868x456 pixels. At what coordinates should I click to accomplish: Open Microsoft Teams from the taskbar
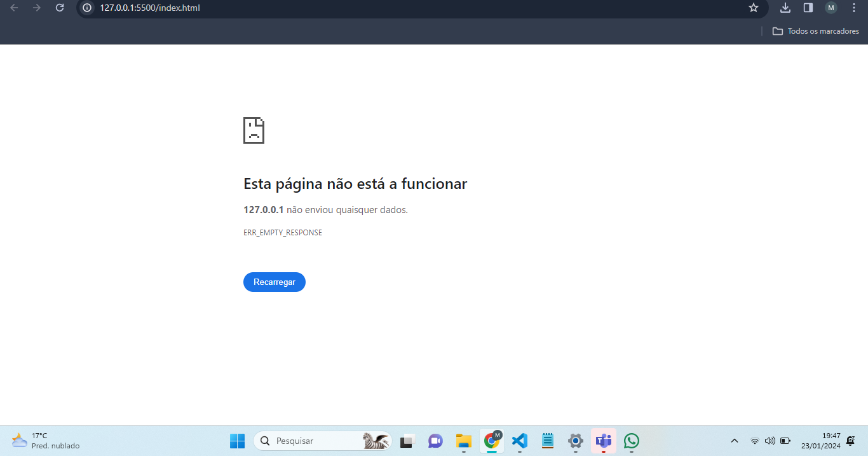pos(604,441)
